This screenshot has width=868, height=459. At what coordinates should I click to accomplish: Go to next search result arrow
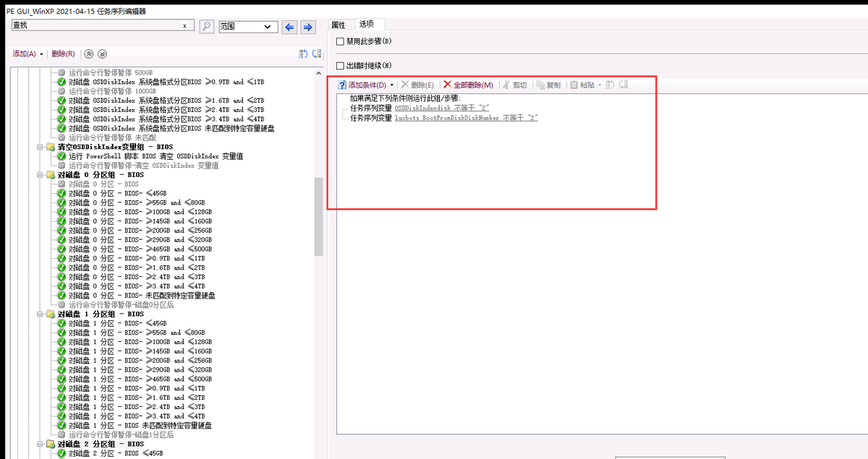pos(307,27)
